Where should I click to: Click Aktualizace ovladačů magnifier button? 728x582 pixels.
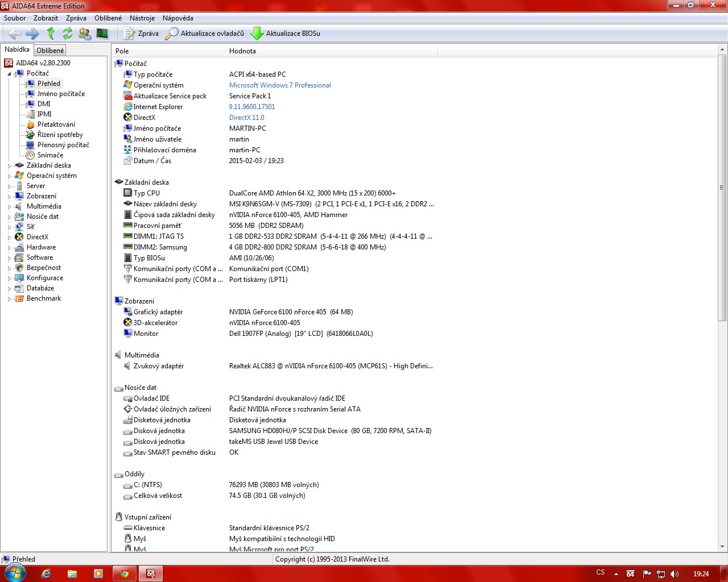pos(205,34)
